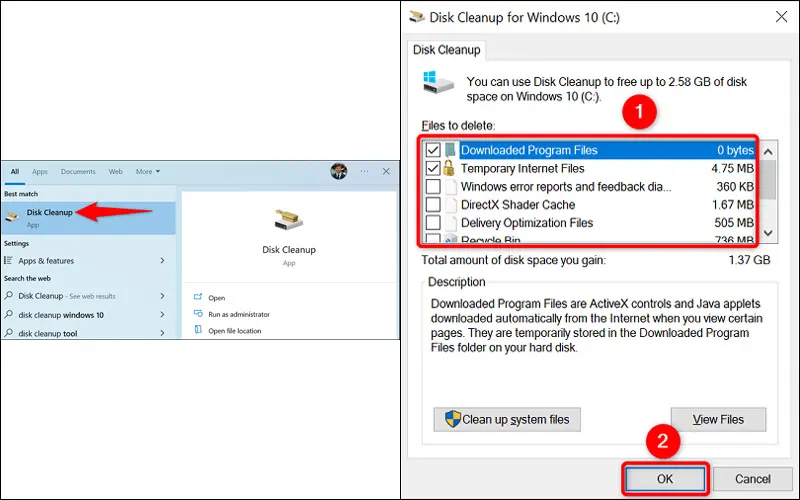Close the Disk Cleanup dialog window
This screenshot has height=500, width=800.
tap(781, 17)
